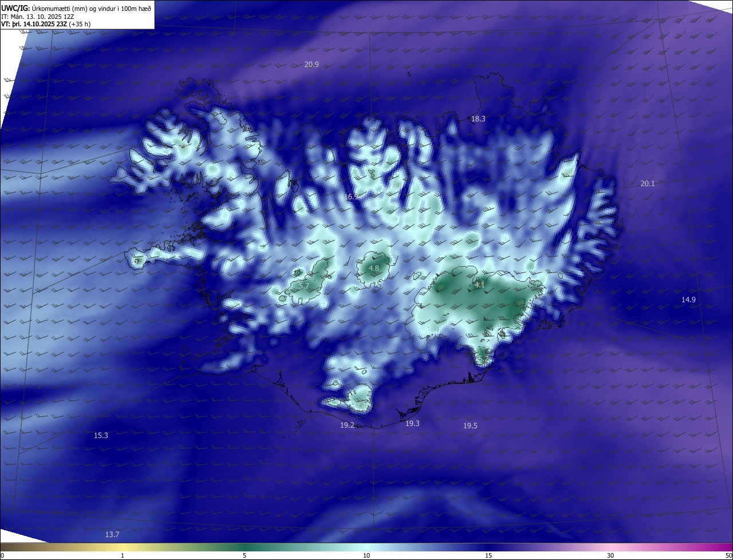Click the 16.3 value in north Iceland
This screenshot has width=733, height=560.
(351, 197)
